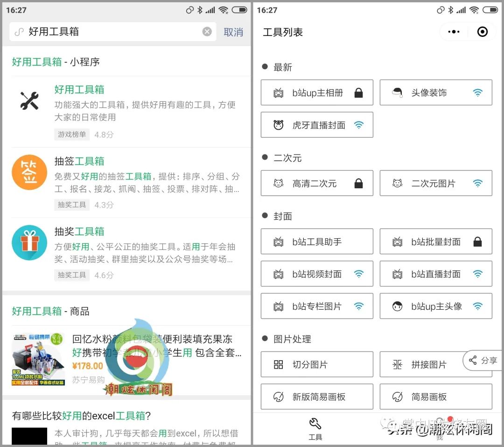Click the wifi icon on 虎牙直播封面
The height and width of the screenshot is (447, 504).
(359, 125)
